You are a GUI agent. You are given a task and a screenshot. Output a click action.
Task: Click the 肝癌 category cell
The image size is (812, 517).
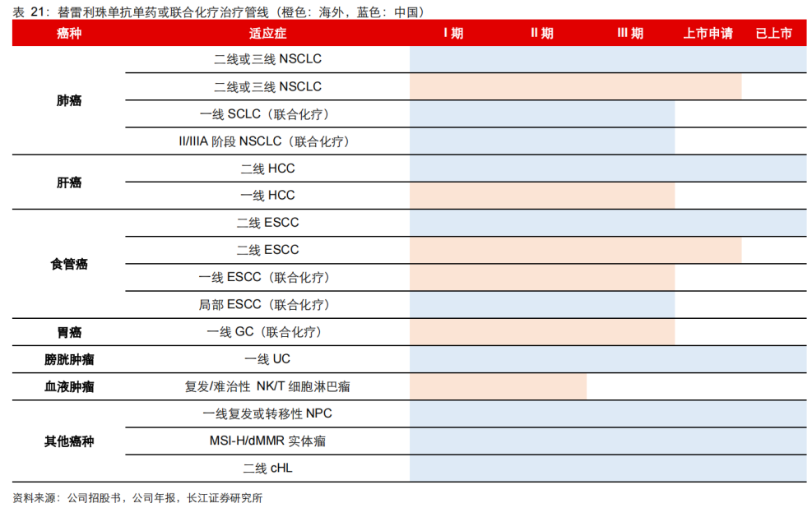[x=69, y=182]
